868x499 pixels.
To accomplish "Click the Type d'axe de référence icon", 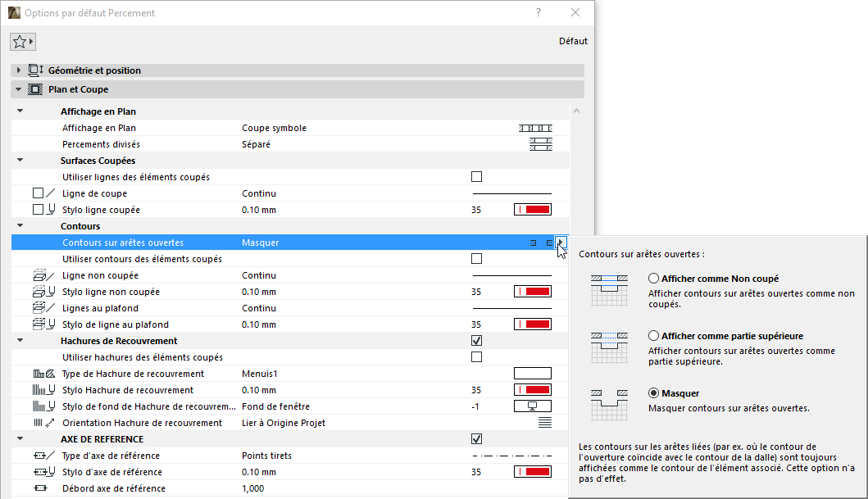I will pyautogui.click(x=43, y=456).
